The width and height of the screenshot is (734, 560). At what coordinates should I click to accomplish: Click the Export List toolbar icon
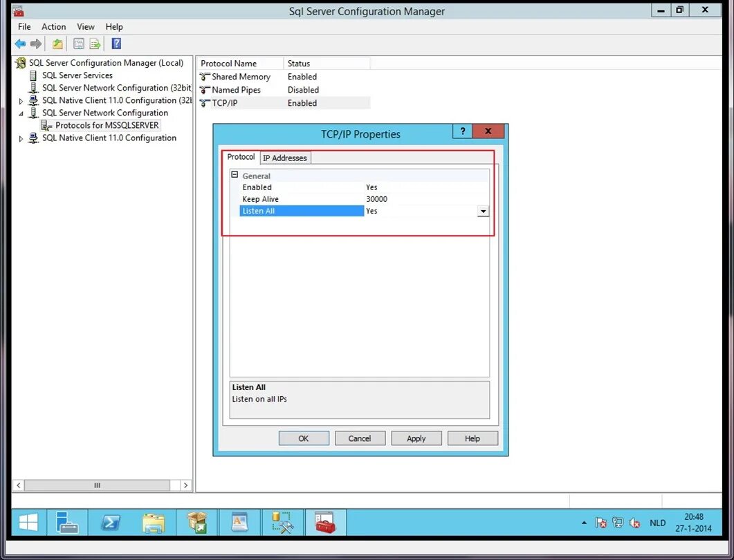pyautogui.click(x=95, y=44)
